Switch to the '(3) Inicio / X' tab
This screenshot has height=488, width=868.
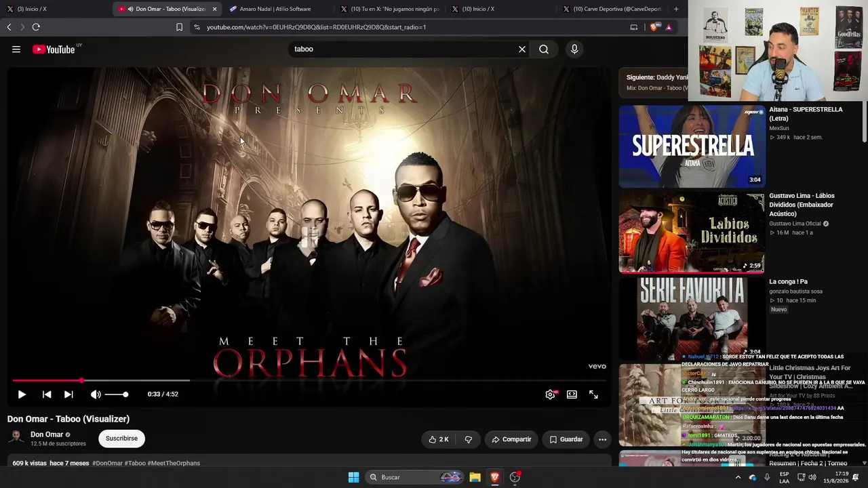click(54, 9)
